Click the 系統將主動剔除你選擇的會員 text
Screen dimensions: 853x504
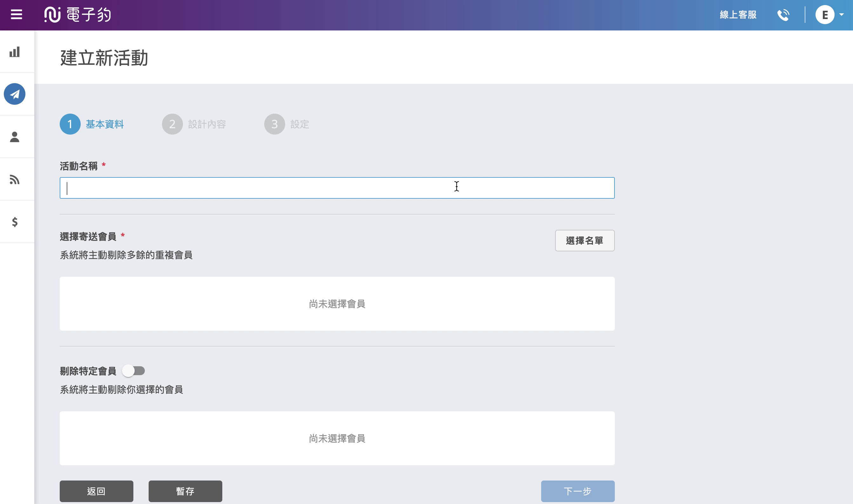(122, 389)
